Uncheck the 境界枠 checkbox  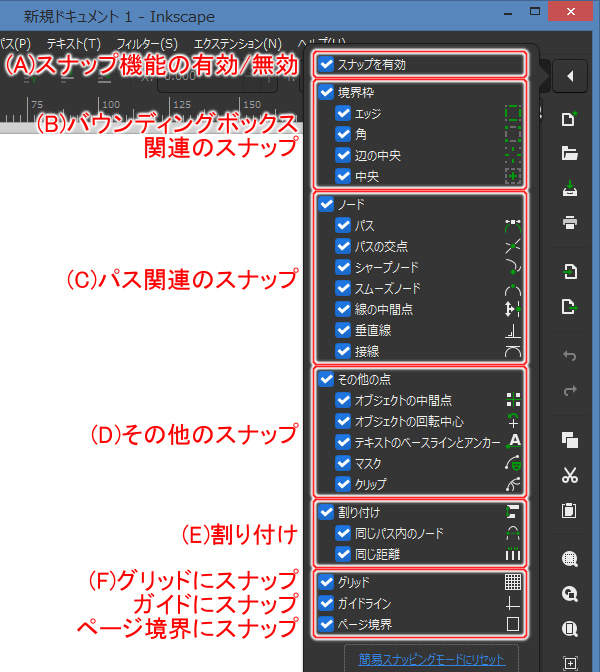pyautogui.click(x=326, y=92)
